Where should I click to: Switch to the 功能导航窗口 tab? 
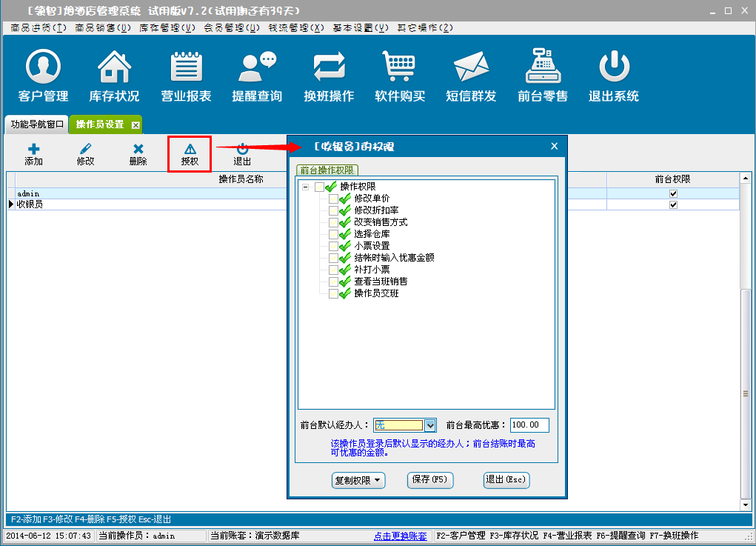tap(37, 124)
